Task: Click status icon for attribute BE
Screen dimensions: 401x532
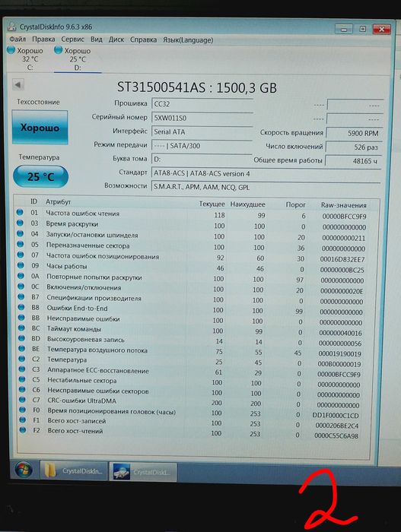Action: [x=22, y=348]
